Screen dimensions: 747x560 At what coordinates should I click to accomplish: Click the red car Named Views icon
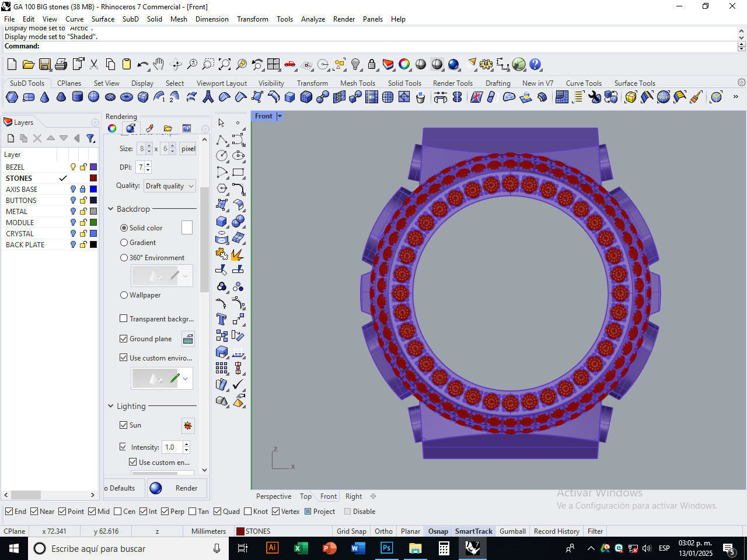point(290,64)
